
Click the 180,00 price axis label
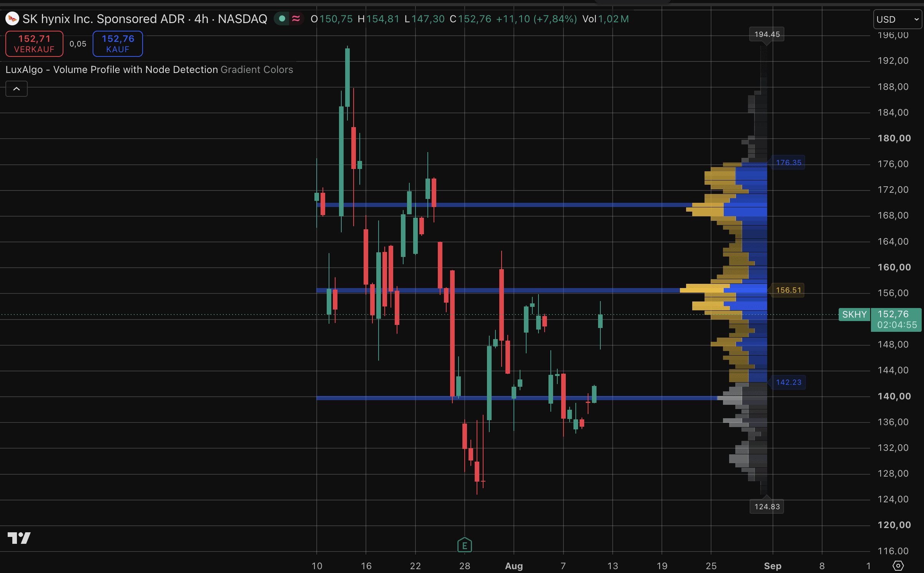pyautogui.click(x=894, y=138)
